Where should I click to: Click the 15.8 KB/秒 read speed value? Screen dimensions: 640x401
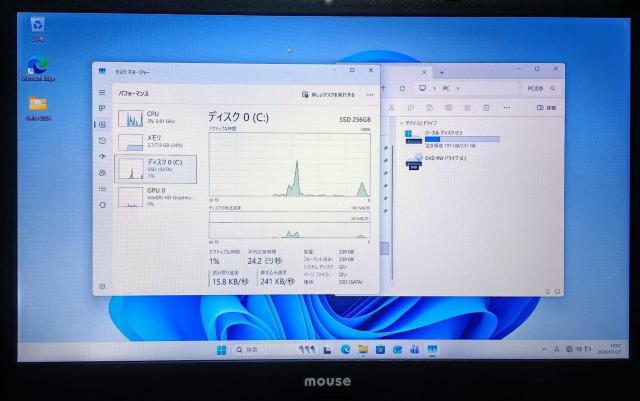(230, 282)
